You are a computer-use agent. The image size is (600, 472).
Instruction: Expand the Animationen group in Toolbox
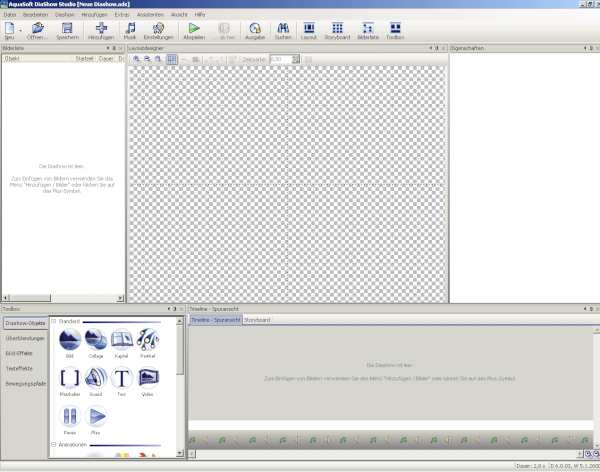pos(53,445)
